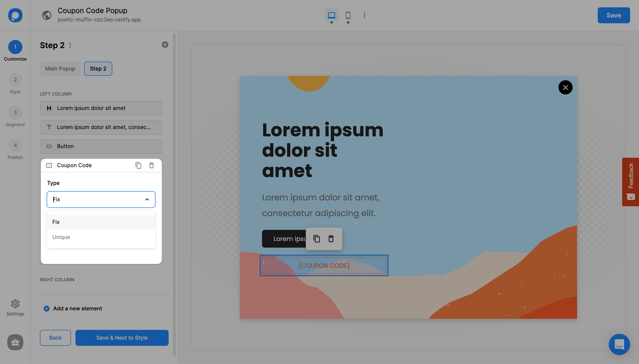Open Step 2 options kebab menu
Screen dimensions: 639x364
[70, 45]
